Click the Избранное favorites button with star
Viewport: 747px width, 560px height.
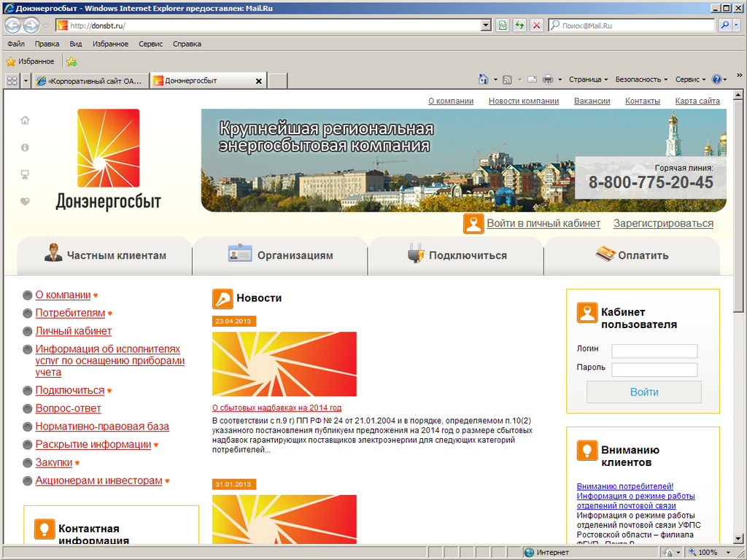click(31, 61)
